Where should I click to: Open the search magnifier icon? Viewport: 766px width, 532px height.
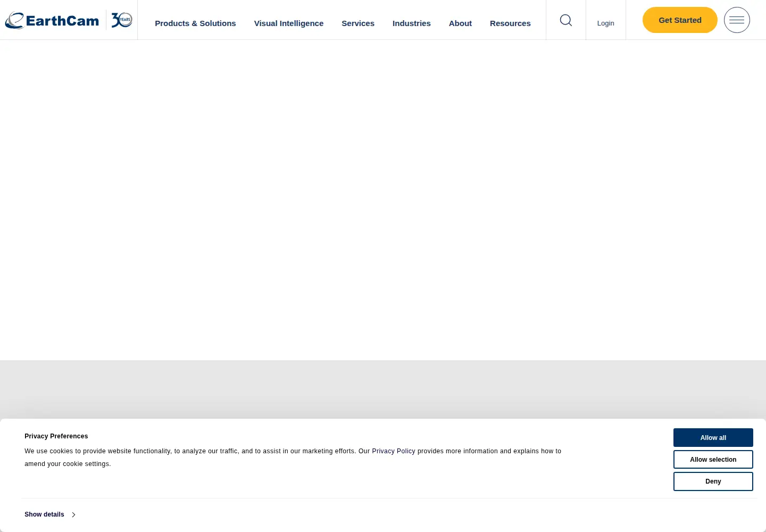(x=566, y=20)
